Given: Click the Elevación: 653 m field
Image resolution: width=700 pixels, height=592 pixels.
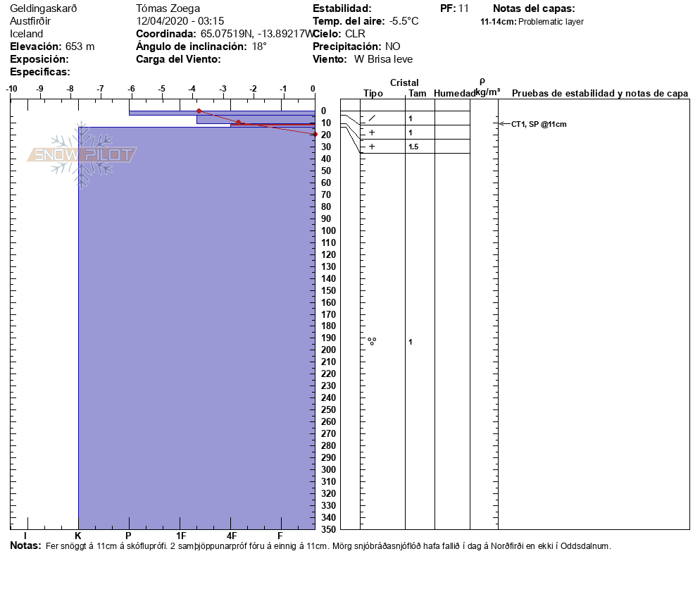Looking at the screenshot, I should click(x=52, y=47).
